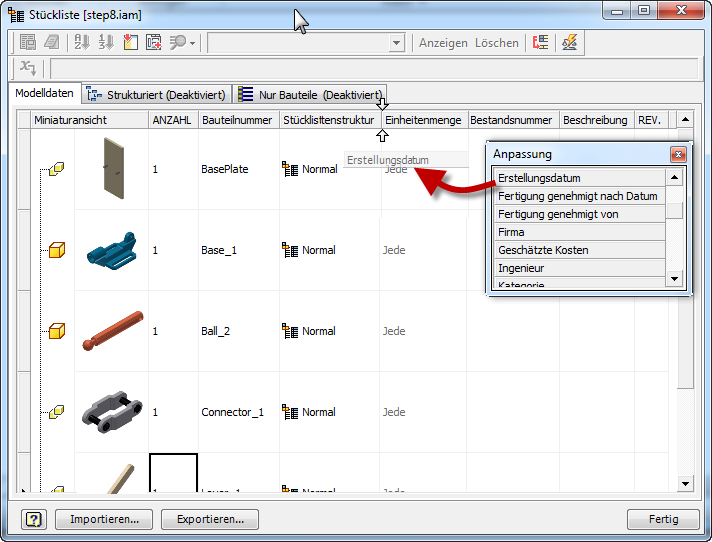This screenshot has height=542, width=712.
Task: Click the red part number merge settings icon
Action: [540, 43]
